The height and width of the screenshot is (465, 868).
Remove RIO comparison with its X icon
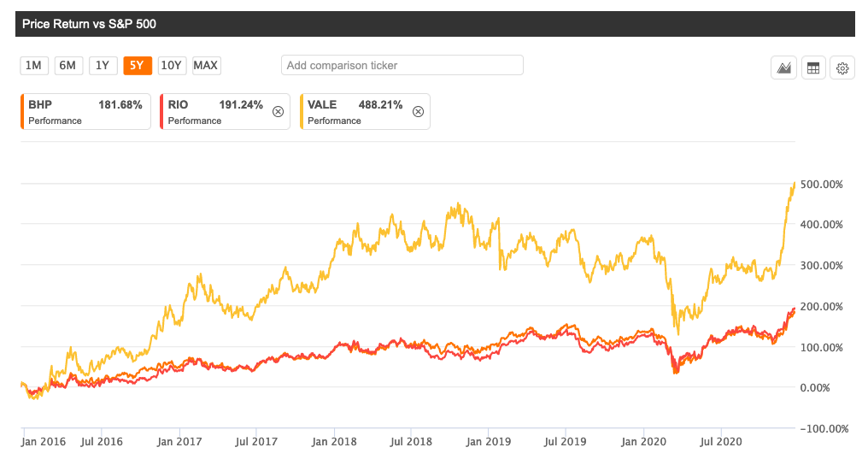point(278,112)
